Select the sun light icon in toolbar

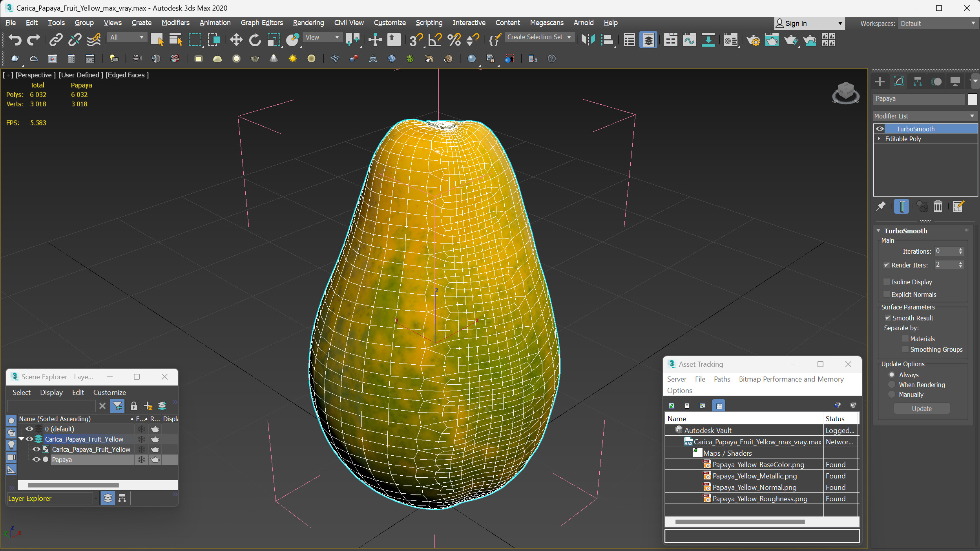pyautogui.click(x=292, y=58)
